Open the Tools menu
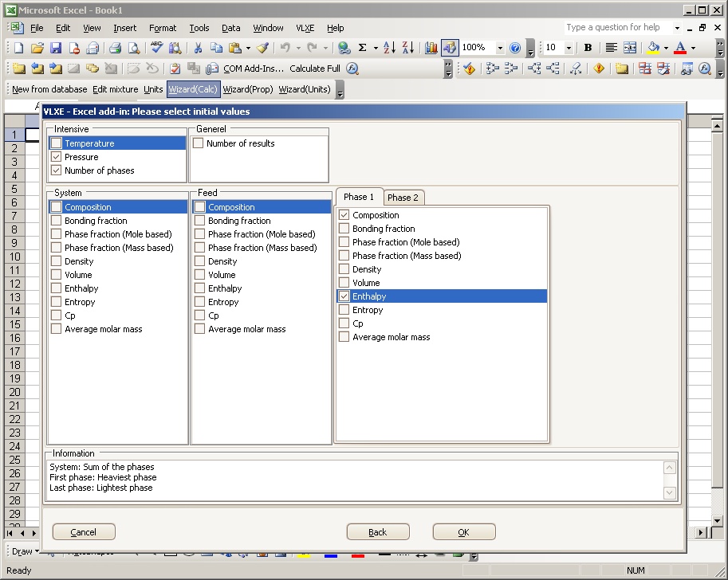This screenshot has width=728, height=580. [x=199, y=28]
